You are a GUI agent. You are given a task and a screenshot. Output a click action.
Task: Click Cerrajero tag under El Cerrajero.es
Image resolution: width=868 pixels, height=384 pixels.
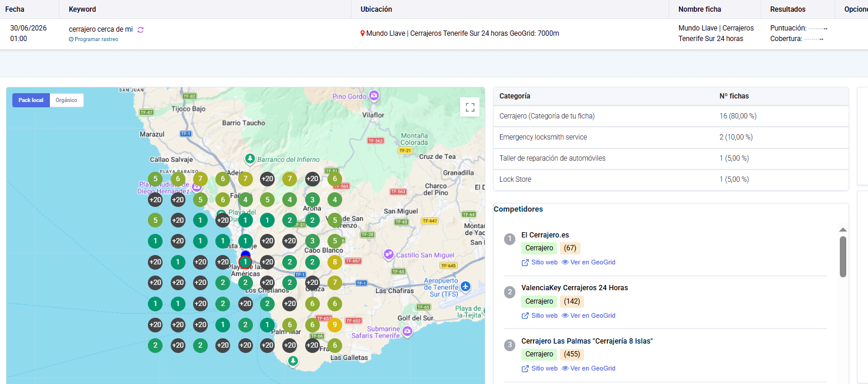[x=539, y=248]
